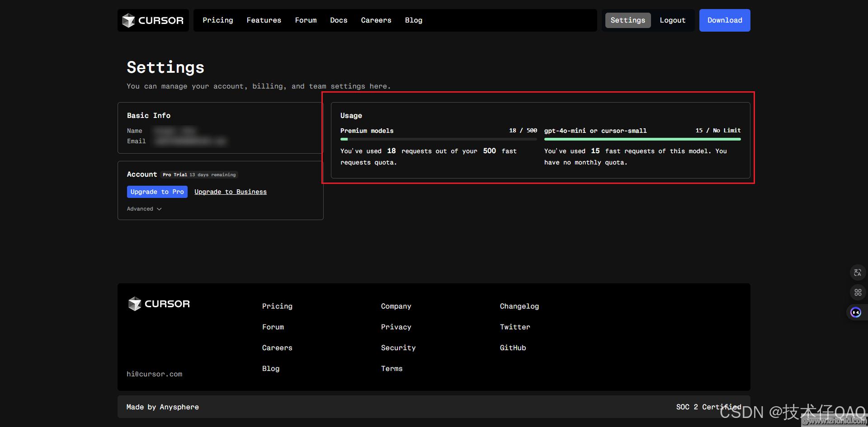Open Docs in the header bar
This screenshot has width=868, height=427.
coord(339,20)
